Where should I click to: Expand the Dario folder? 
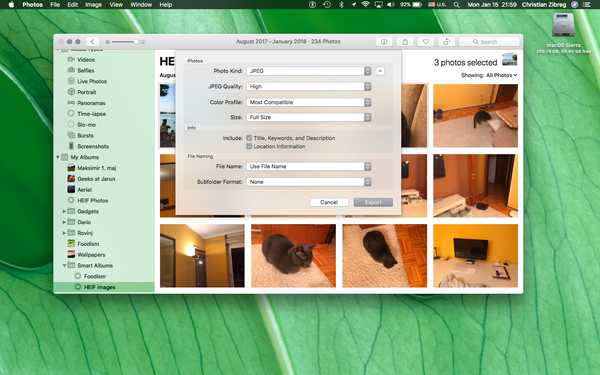(x=64, y=222)
